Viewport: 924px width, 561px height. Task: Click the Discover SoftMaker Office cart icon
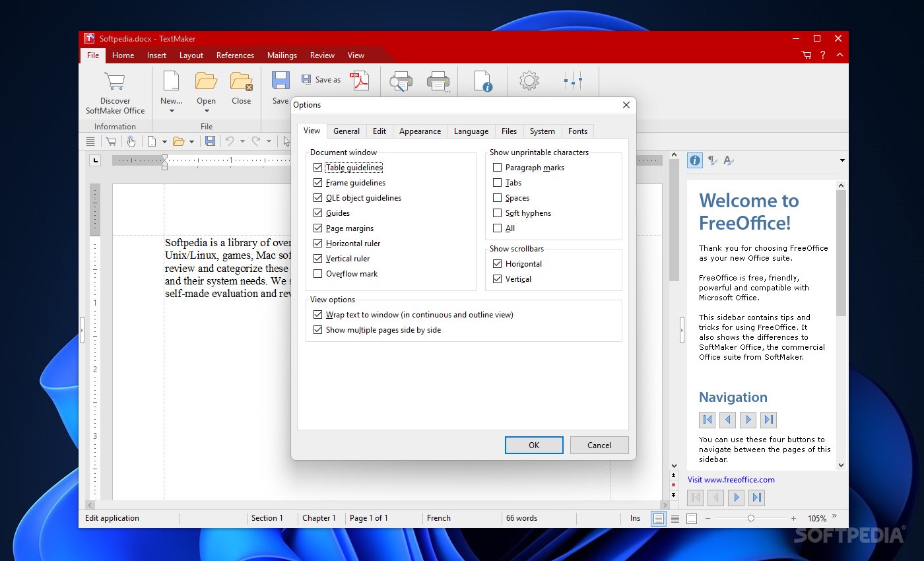(115, 81)
